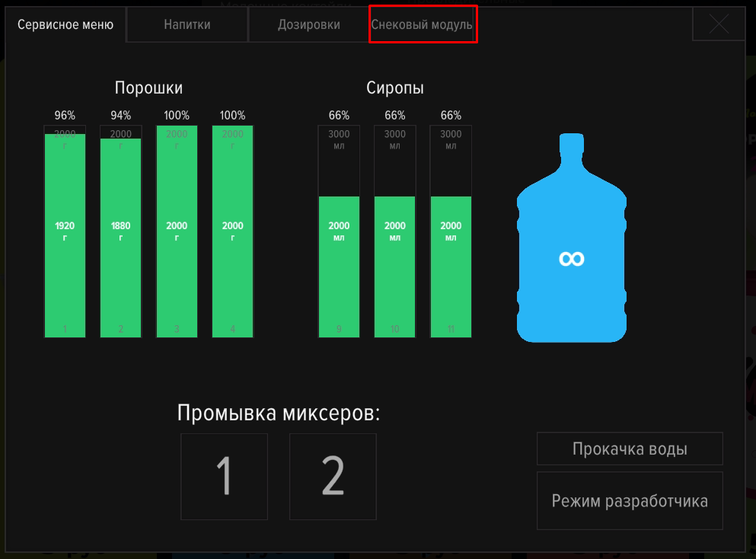Start flushing mixer 2
Image resolution: width=756 pixels, height=559 pixels.
333,477
